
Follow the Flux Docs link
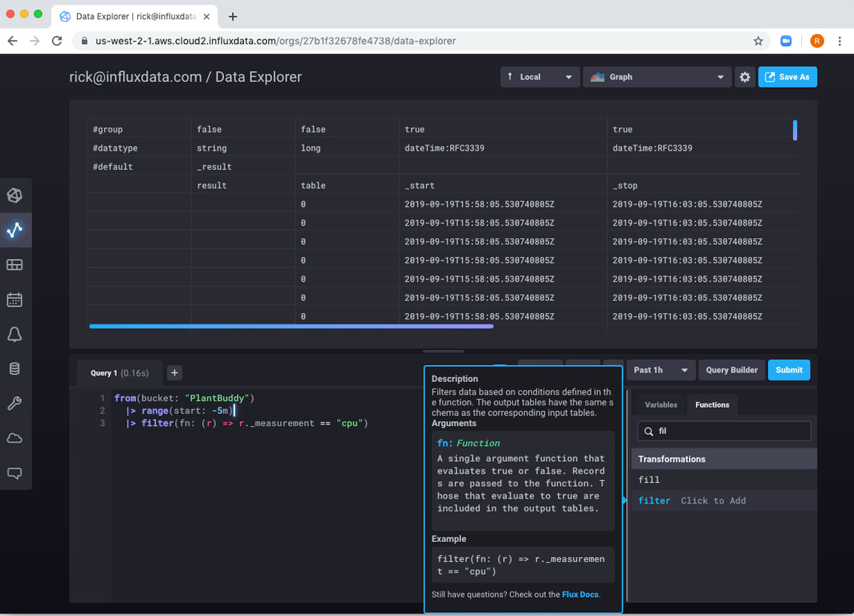pyautogui.click(x=580, y=594)
